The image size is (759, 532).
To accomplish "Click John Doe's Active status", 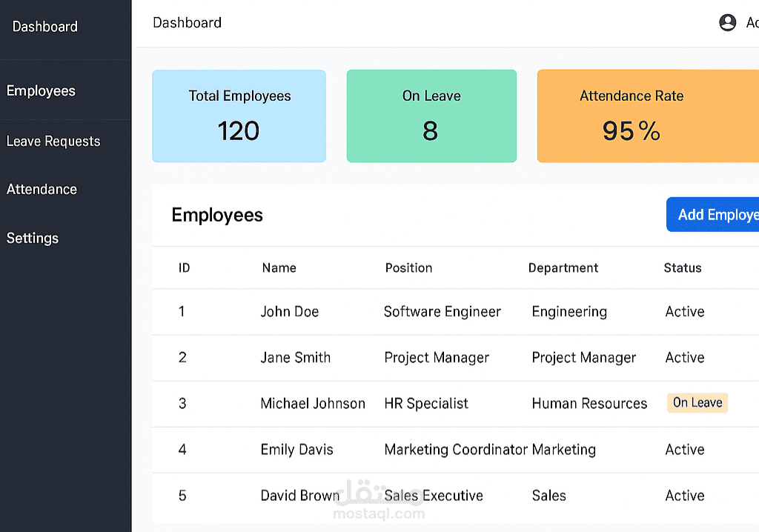I will (685, 312).
